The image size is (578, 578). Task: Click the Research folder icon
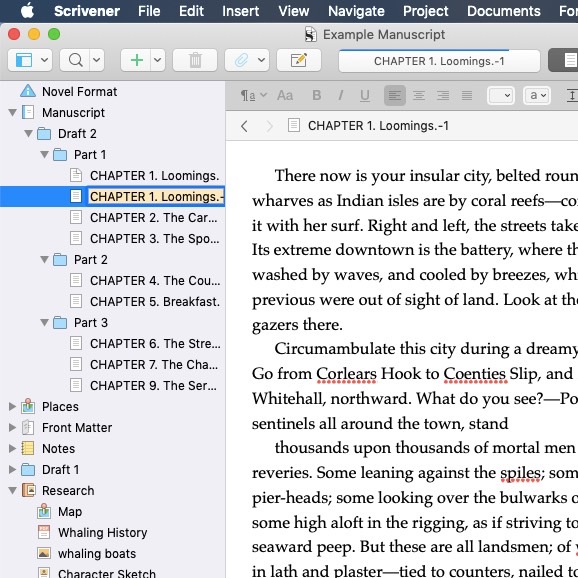(28, 490)
